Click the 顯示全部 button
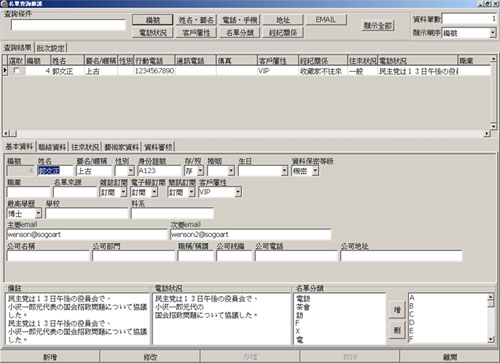 coord(378,25)
